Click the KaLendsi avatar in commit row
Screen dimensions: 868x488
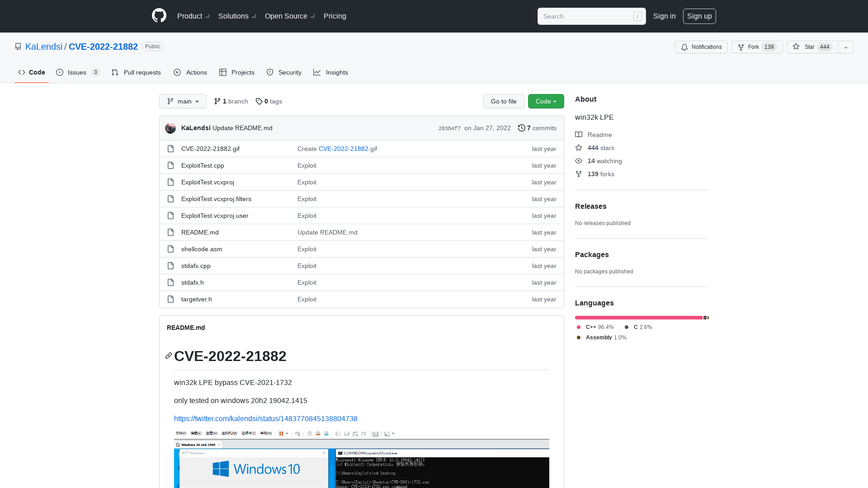[170, 128]
